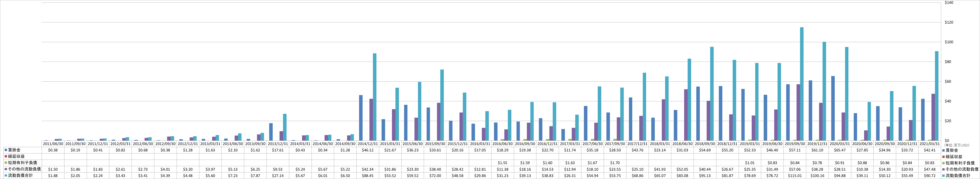Click the $95.13 total cell for 2018/09/30
This screenshot has width=980, height=179.
click(x=705, y=175)
